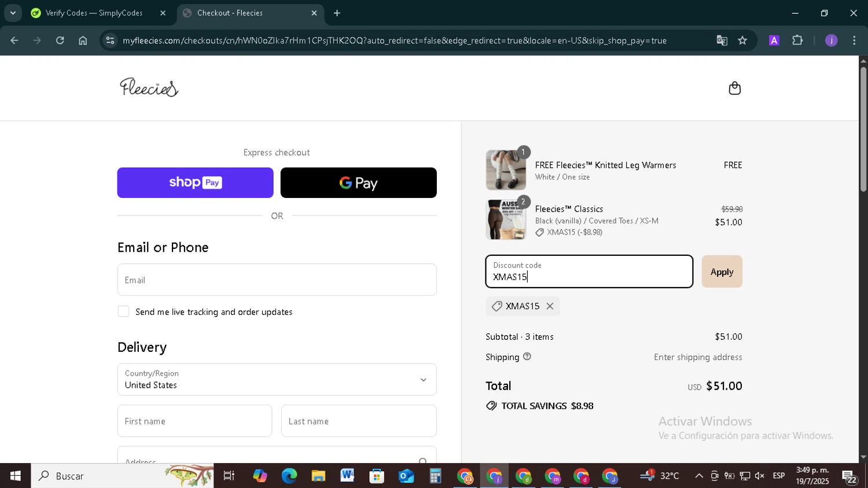Open the Chrome three-dot menu
Viewport: 868px width, 488px height.
[x=854, y=41]
